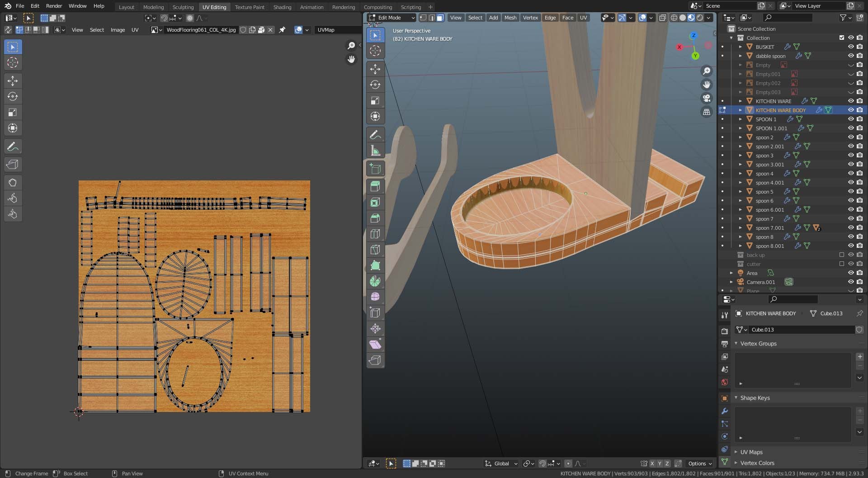Switch to the Texture Paint workspace tab
The image size is (868, 478).
pos(250,7)
